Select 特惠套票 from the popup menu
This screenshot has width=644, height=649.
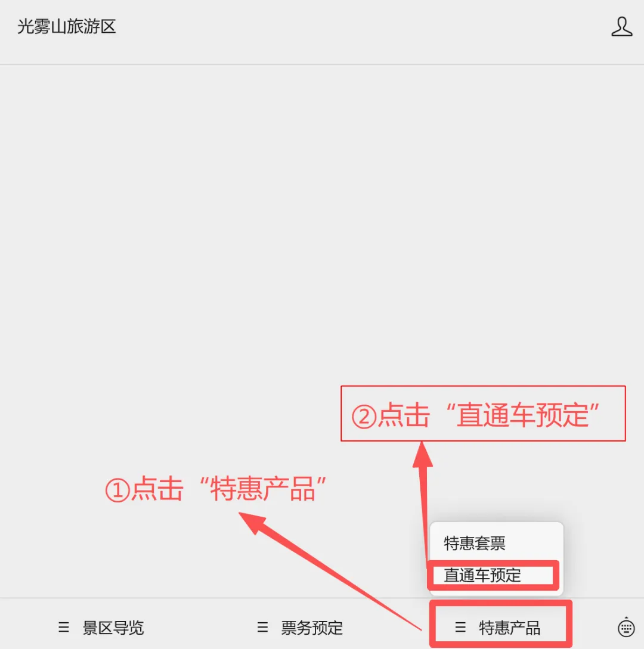pos(475,543)
